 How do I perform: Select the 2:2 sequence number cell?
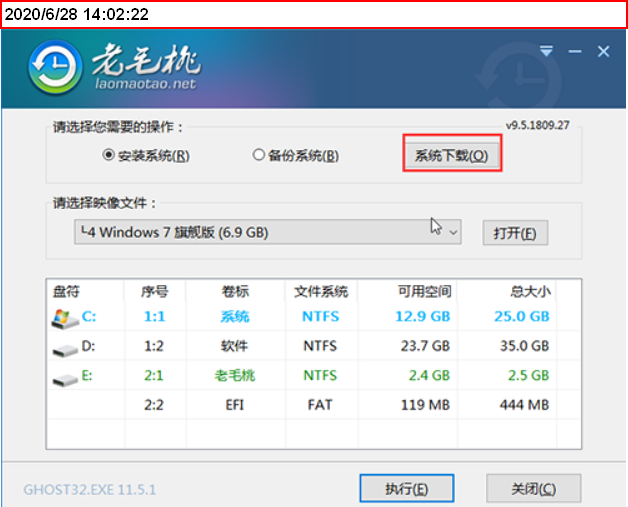point(154,405)
